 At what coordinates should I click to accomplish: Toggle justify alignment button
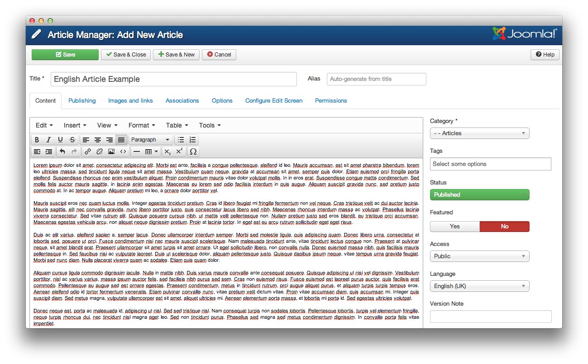click(121, 140)
